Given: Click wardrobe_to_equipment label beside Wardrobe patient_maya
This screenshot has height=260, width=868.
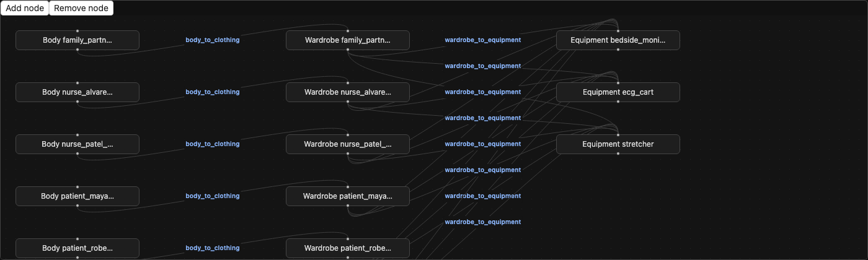Looking at the screenshot, I should point(483,196).
